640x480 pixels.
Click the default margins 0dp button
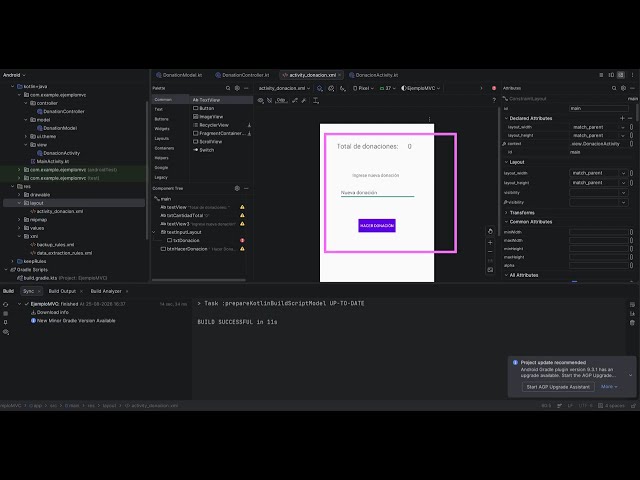click(281, 100)
